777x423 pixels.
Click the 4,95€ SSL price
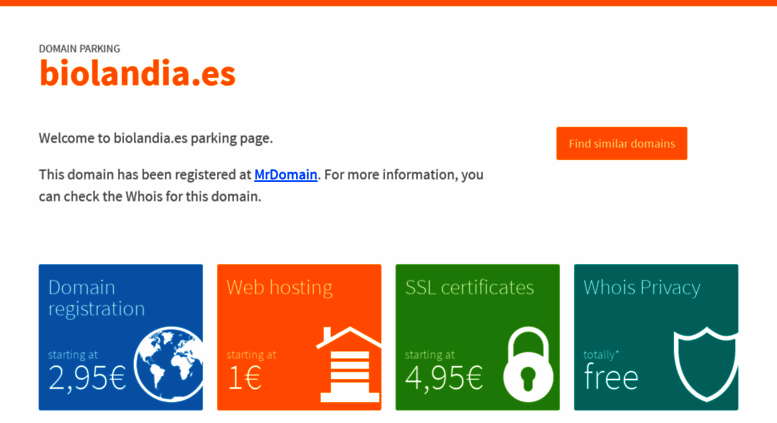click(444, 378)
